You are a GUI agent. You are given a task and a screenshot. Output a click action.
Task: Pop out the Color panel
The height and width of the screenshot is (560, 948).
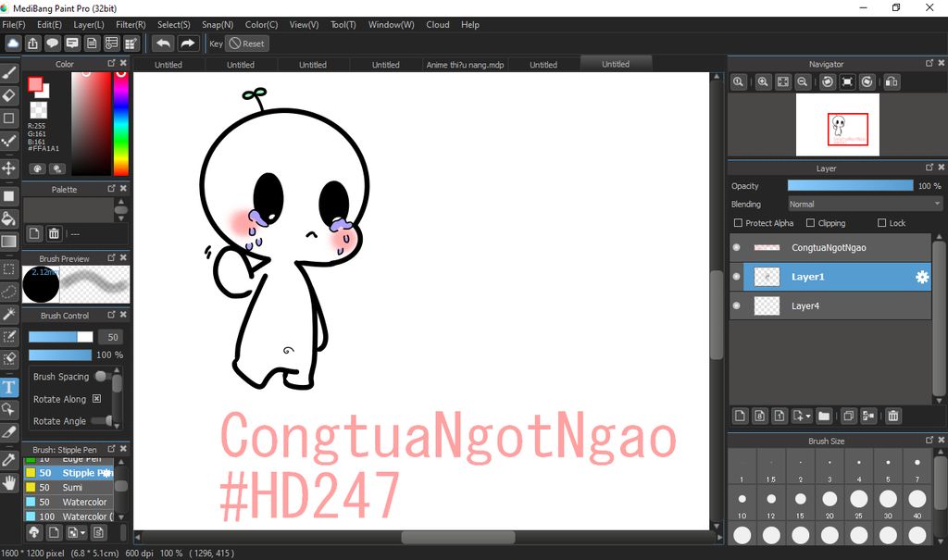111,63
